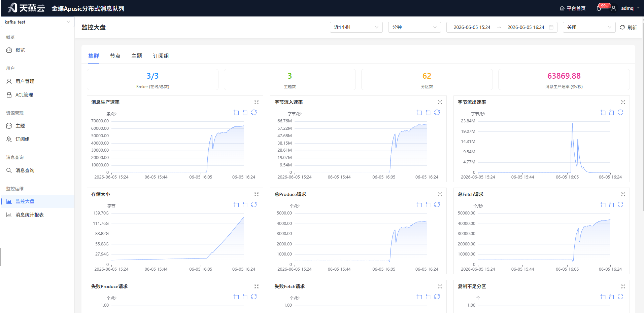This screenshot has height=313, width=644.
Task: Activate area zoom on the 失败Produce请求 chart
Action: (x=236, y=297)
